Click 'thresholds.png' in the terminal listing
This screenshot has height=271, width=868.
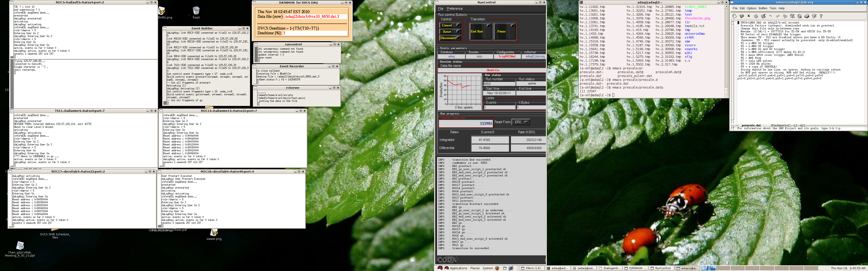point(697,18)
